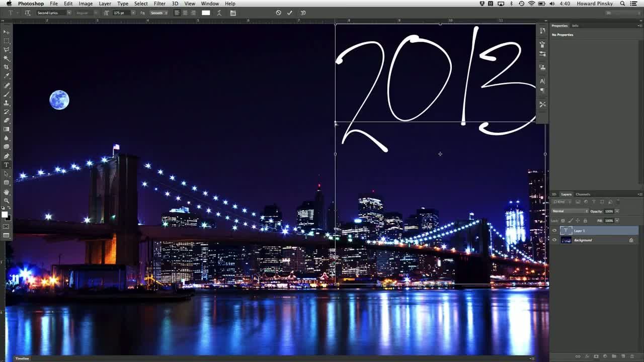The height and width of the screenshot is (362, 644).
Task: Click the 3D button in options bar
Action: pos(303,13)
